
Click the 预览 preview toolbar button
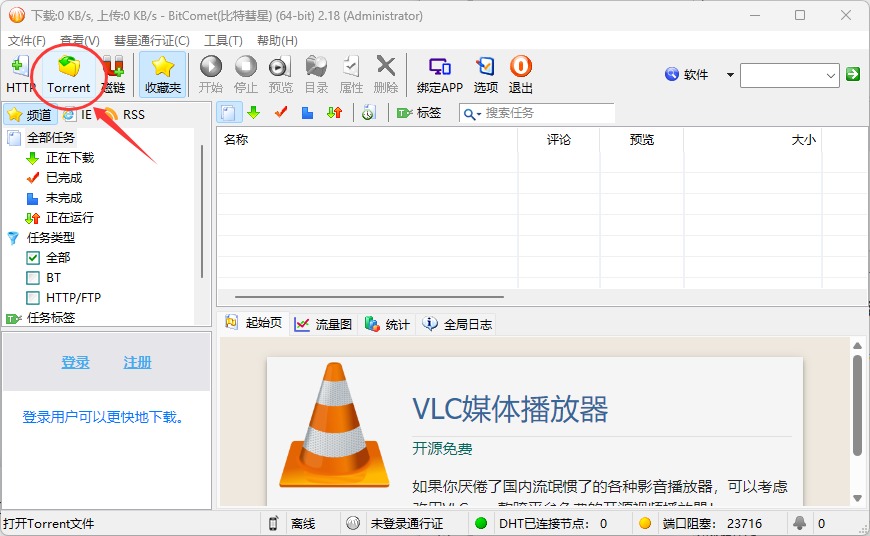[x=281, y=74]
